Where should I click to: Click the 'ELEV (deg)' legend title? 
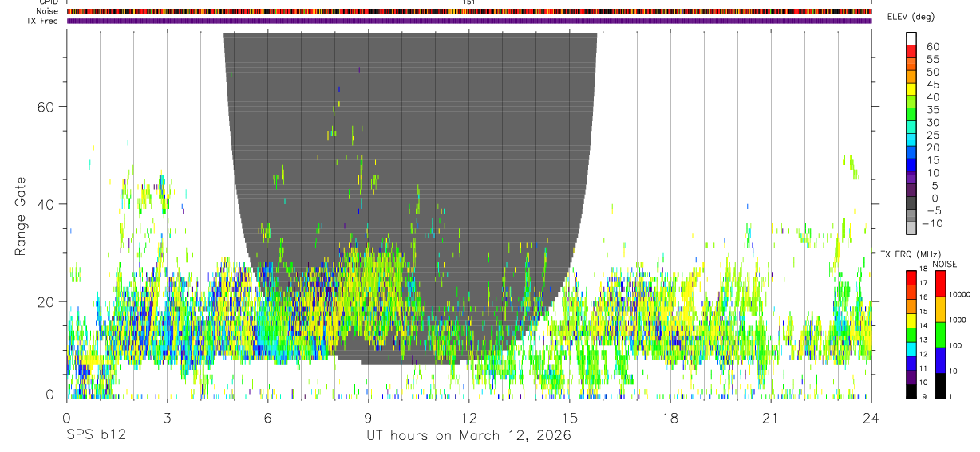911,17
